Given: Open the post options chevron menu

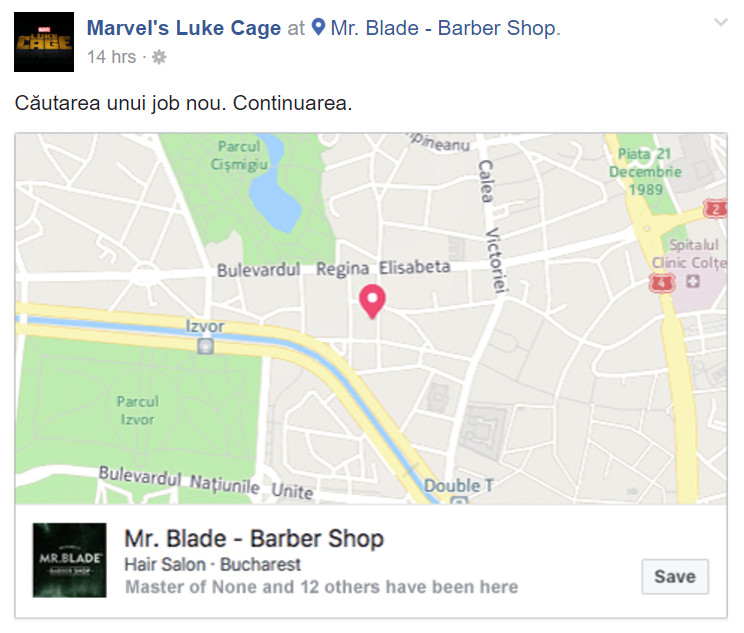Looking at the screenshot, I should [720, 22].
